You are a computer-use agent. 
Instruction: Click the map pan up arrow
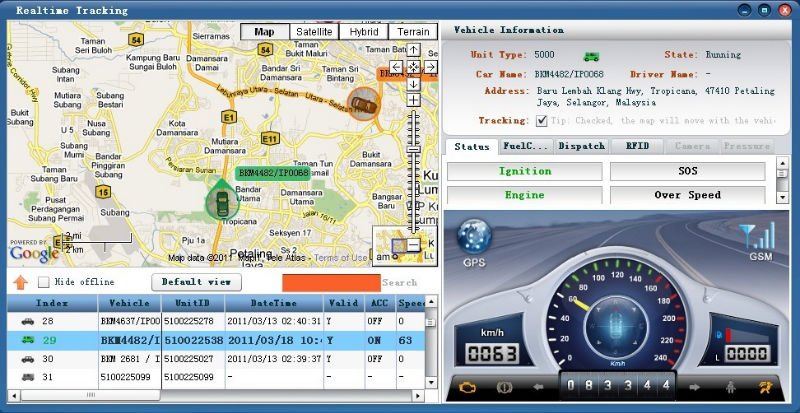pyautogui.click(x=413, y=50)
